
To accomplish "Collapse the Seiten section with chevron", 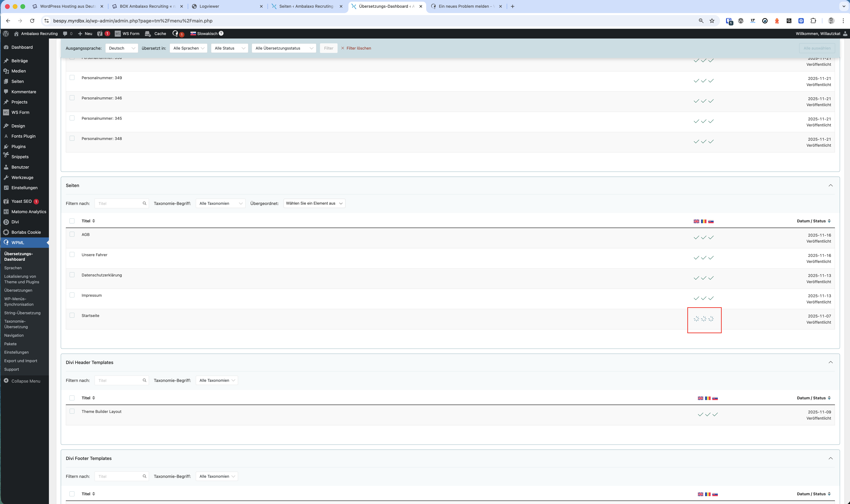I will (x=830, y=185).
